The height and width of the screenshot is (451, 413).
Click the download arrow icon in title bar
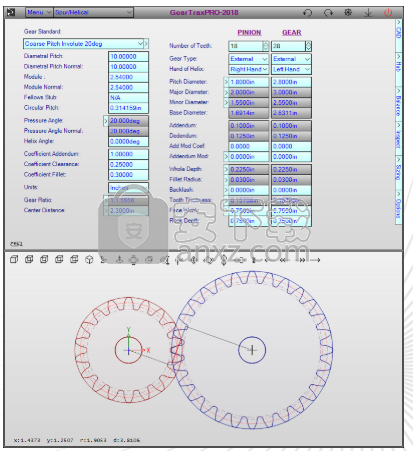368,13
